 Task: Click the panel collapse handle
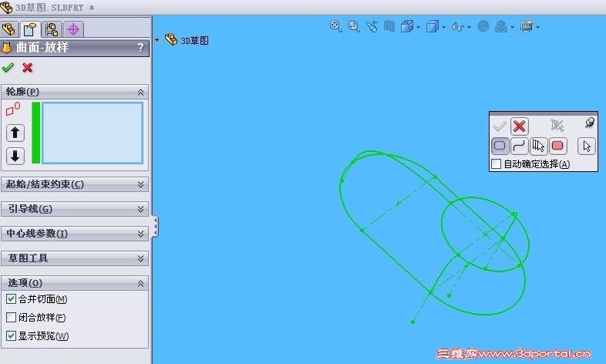coord(155,227)
